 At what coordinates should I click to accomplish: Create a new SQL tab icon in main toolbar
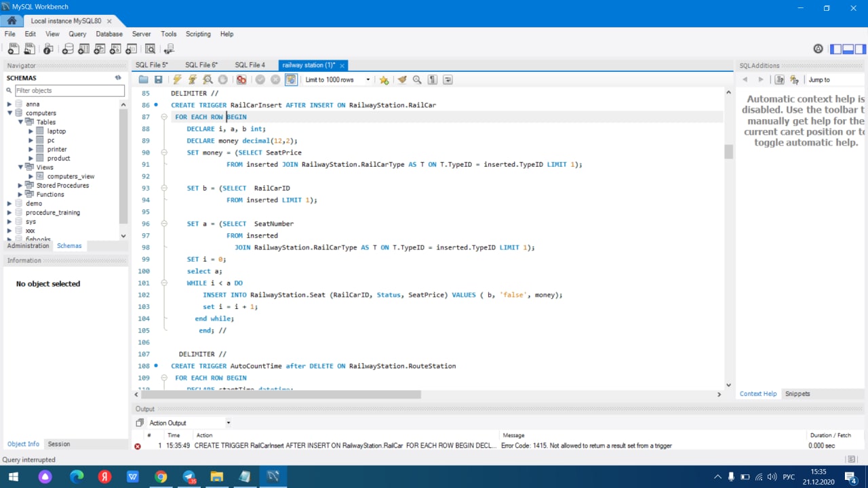(x=14, y=49)
